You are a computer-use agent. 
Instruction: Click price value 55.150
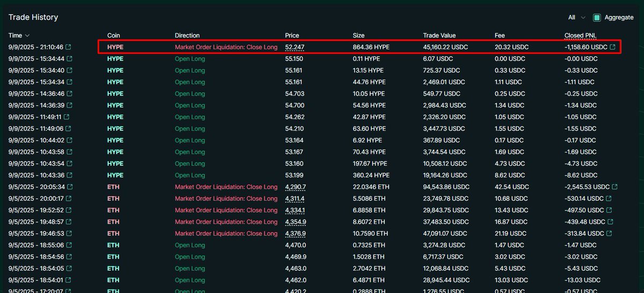click(x=294, y=59)
